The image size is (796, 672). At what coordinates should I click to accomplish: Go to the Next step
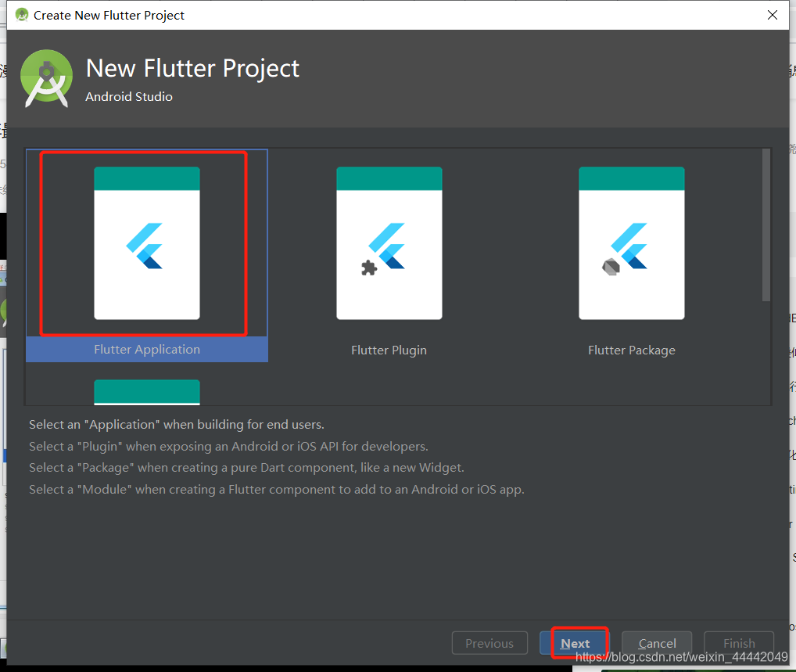(575, 643)
